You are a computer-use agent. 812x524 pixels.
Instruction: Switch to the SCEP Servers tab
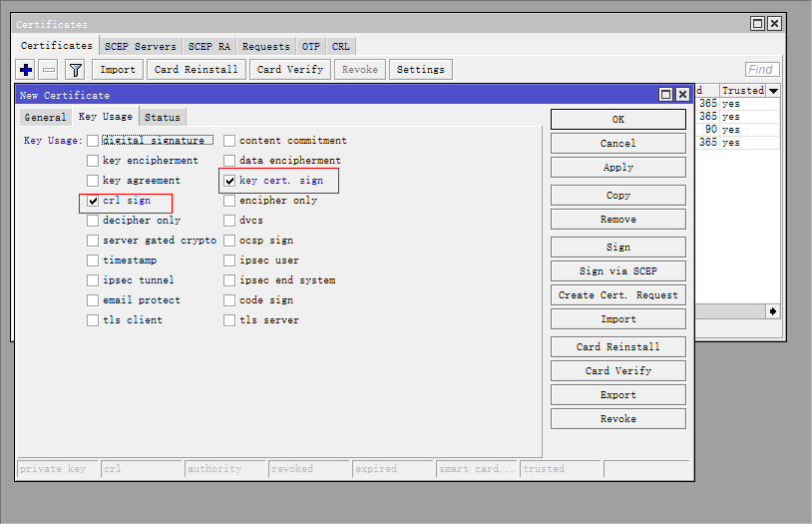141,46
